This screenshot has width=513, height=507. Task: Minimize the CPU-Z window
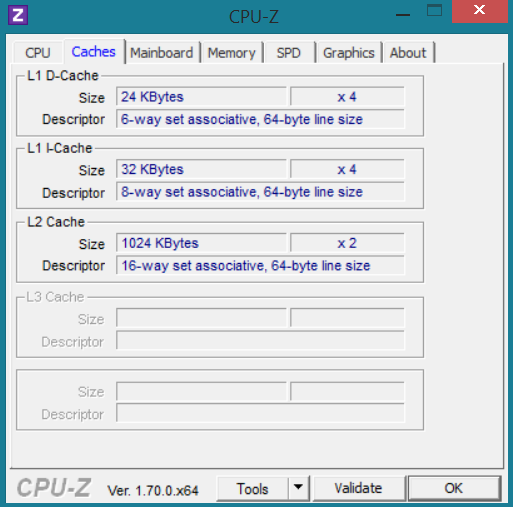(x=403, y=15)
